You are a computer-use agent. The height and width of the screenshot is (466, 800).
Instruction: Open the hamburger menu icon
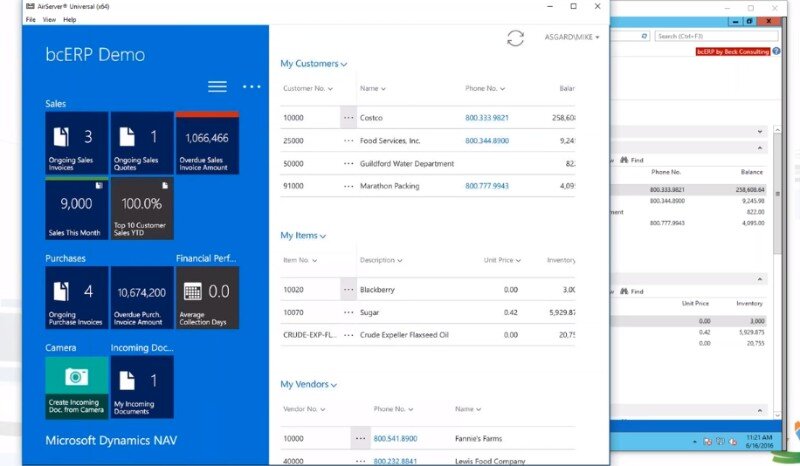(x=217, y=87)
